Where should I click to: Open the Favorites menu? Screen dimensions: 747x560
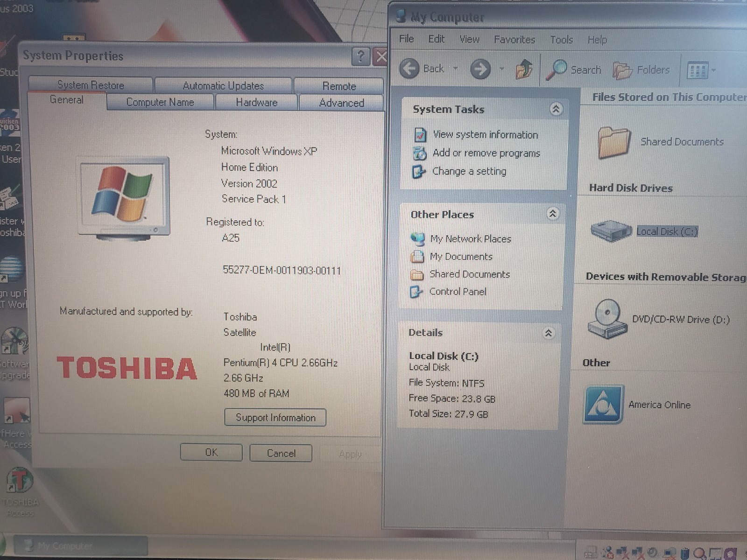pyautogui.click(x=514, y=40)
